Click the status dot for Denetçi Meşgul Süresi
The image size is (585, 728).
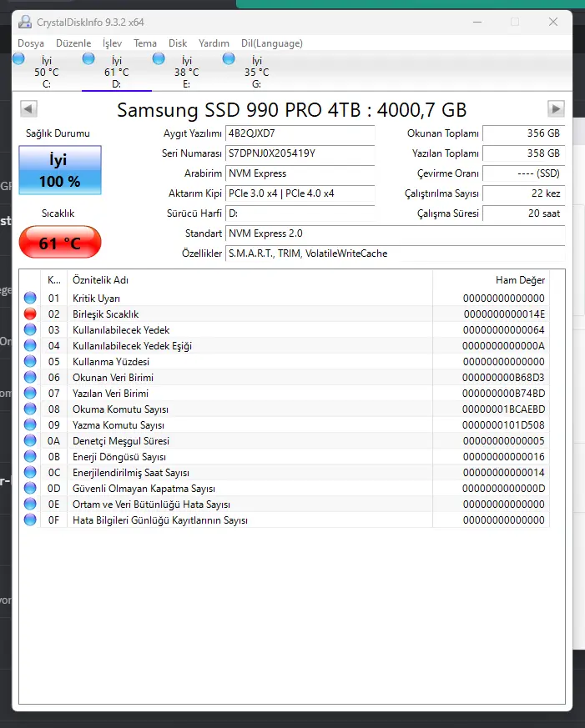click(30, 440)
